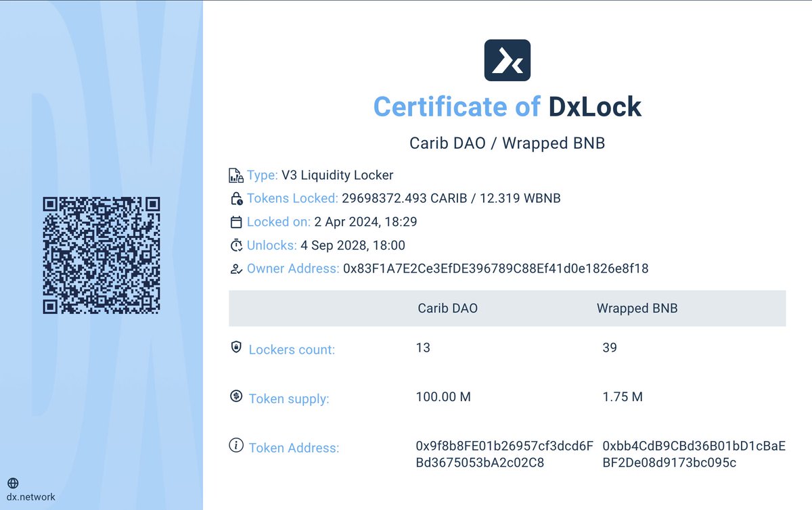The height and width of the screenshot is (510, 812).
Task: Click the lockers count value 13
Action: (423, 348)
